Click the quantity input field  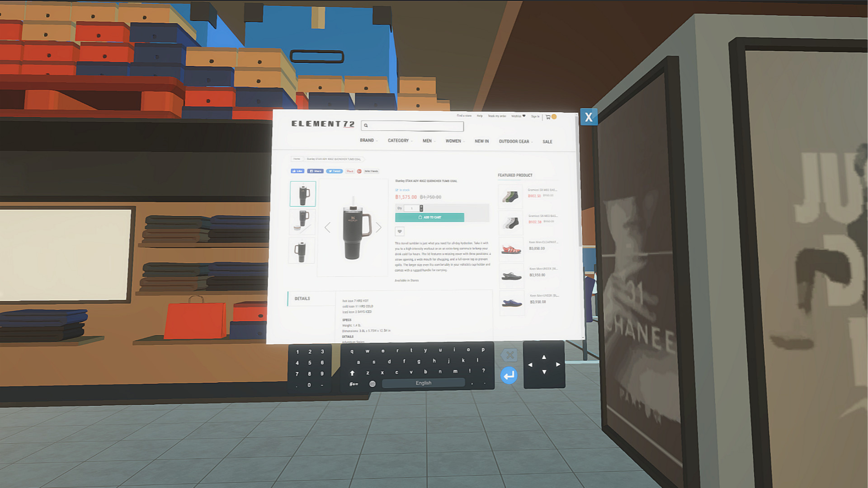coord(411,208)
